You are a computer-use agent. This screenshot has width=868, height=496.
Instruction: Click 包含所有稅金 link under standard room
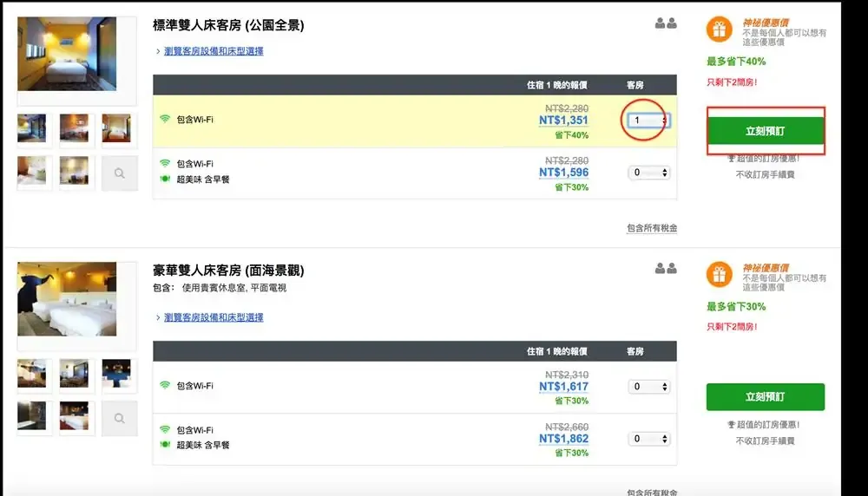(x=651, y=228)
